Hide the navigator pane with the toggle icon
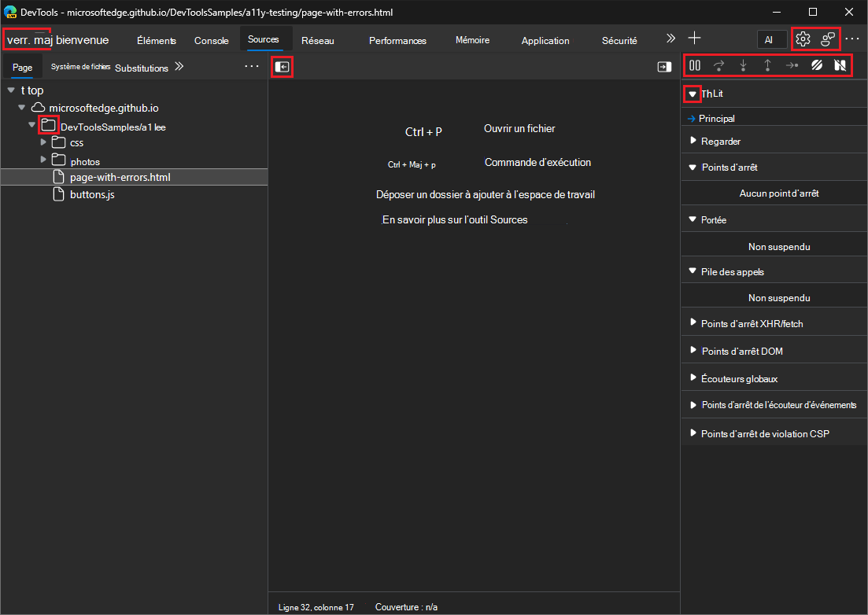Screen dimensions: 868x615 (x=283, y=67)
